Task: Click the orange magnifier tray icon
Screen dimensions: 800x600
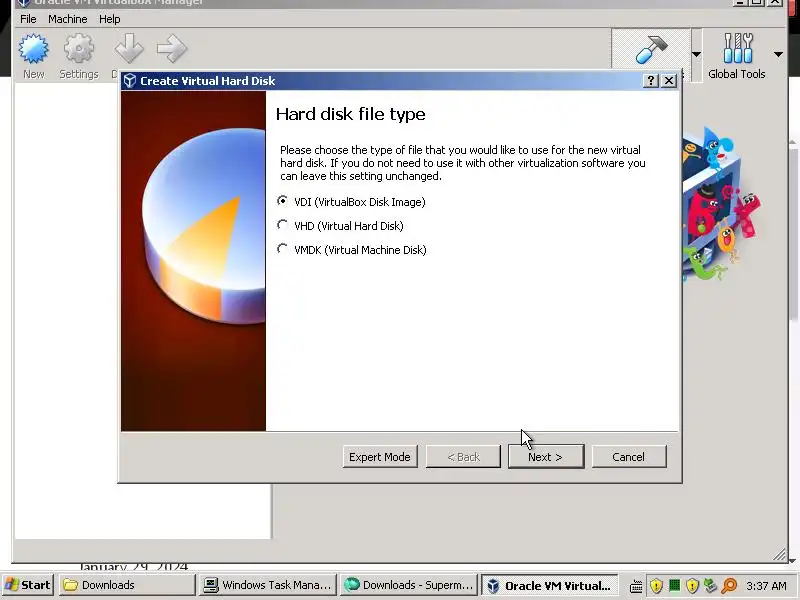Action: pos(729,585)
